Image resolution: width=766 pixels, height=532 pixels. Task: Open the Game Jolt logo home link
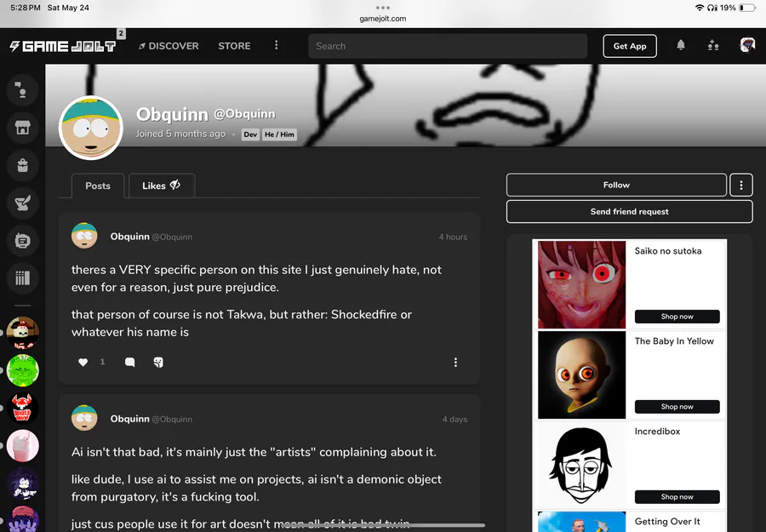click(62, 46)
